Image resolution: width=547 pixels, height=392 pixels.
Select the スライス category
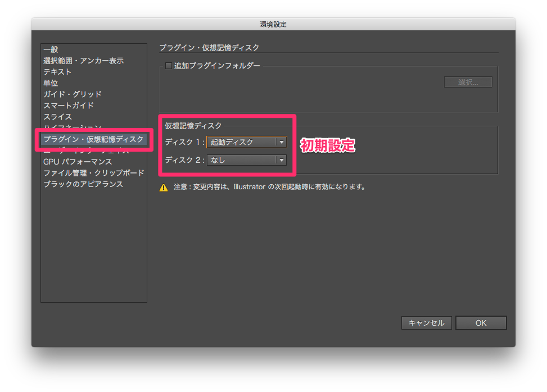[x=57, y=116]
